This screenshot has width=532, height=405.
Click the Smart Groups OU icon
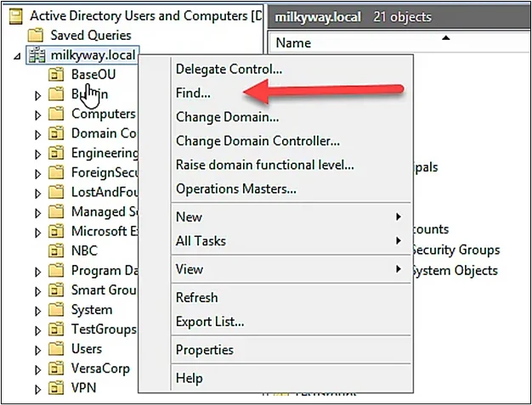click(x=56, y=290)
